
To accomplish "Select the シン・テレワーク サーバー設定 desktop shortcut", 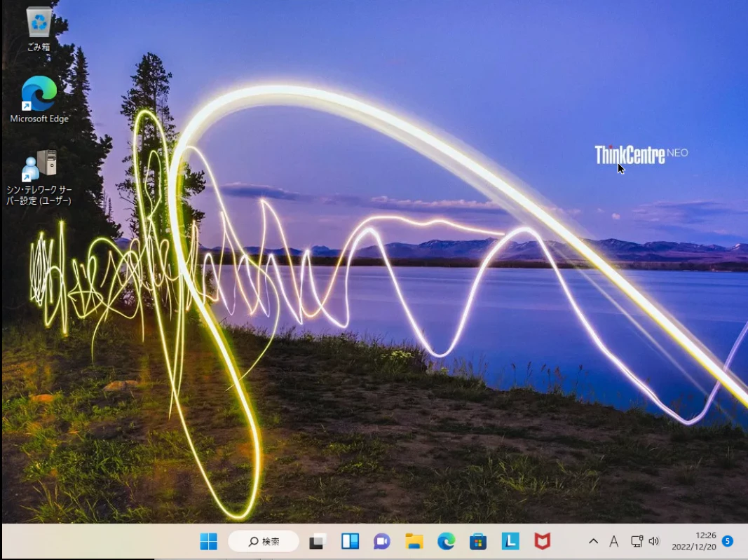I will [x=39, y=177].
